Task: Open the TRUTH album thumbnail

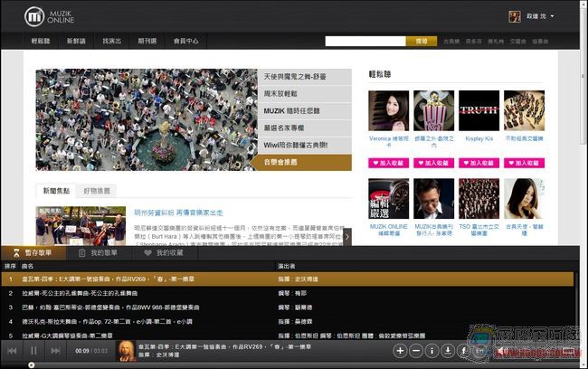Action: point(479,110)
